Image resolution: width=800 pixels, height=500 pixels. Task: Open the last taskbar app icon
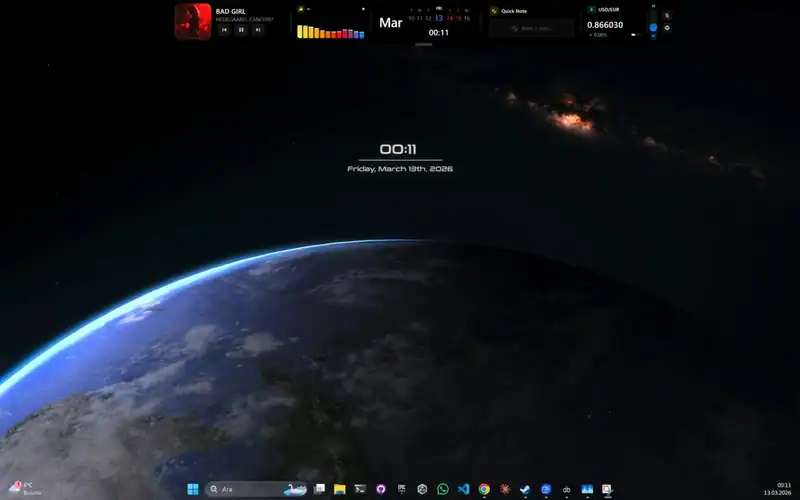[x=607, y=489]
